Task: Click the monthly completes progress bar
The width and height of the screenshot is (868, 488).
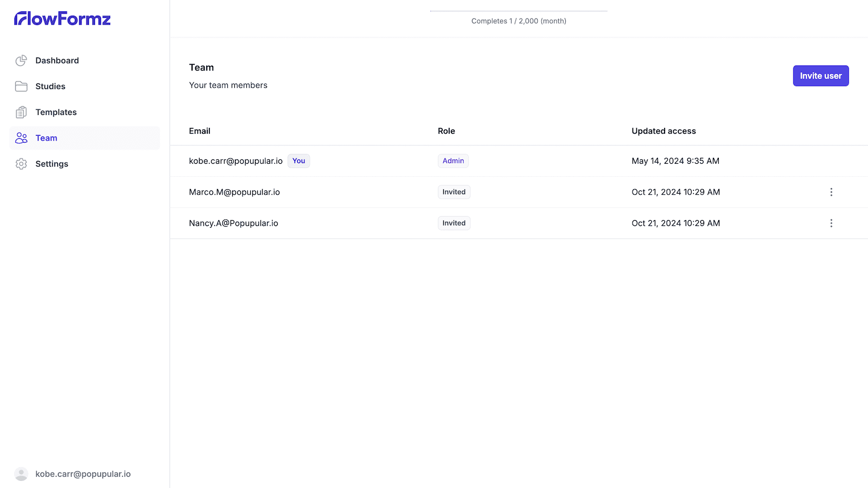Action: 519,11
